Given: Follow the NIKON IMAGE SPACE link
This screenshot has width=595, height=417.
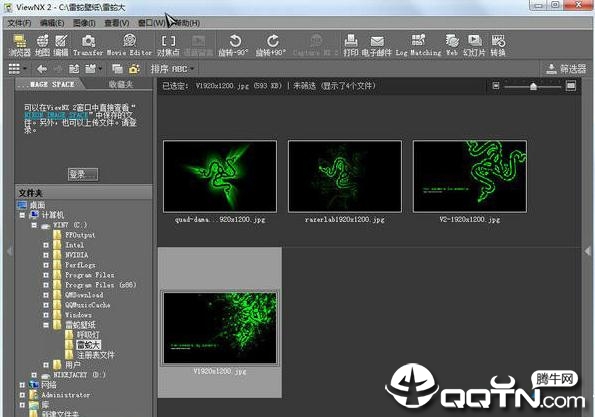Looking at the screenshot, I should pyautogui.click(x=56, y=115).
